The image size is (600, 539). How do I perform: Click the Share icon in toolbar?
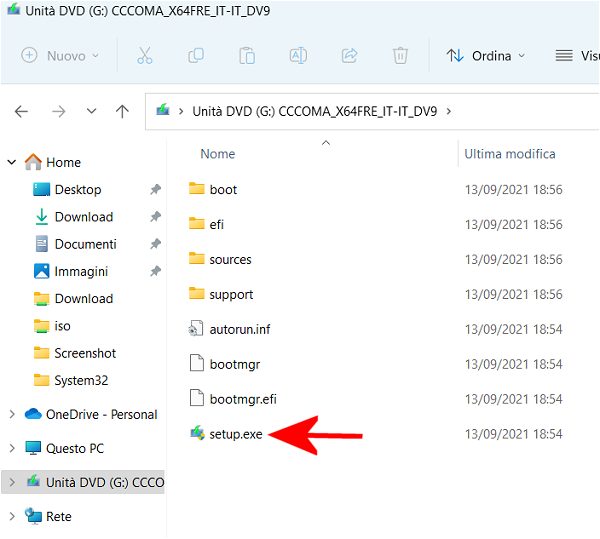pos(350,56)
